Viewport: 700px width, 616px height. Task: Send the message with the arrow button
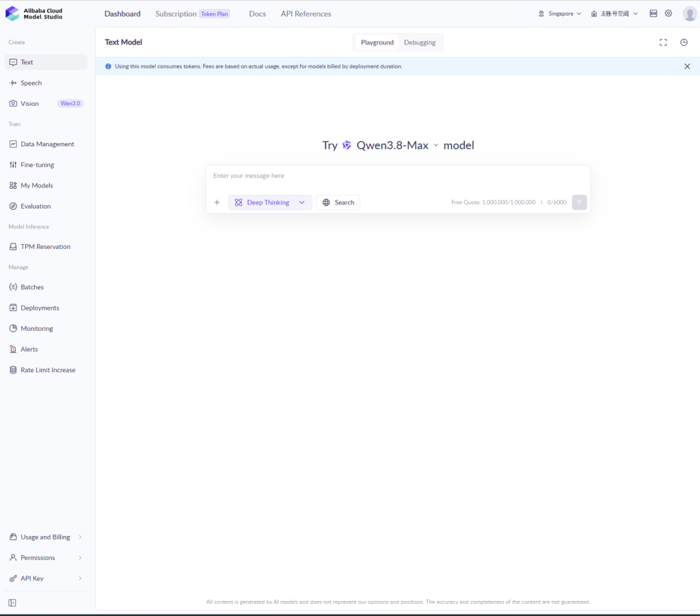(580, 202)
